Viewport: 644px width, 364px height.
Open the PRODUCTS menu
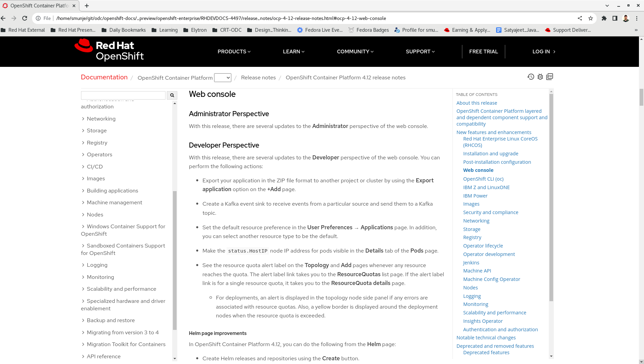pyautogui.click(x=234, y=52)
